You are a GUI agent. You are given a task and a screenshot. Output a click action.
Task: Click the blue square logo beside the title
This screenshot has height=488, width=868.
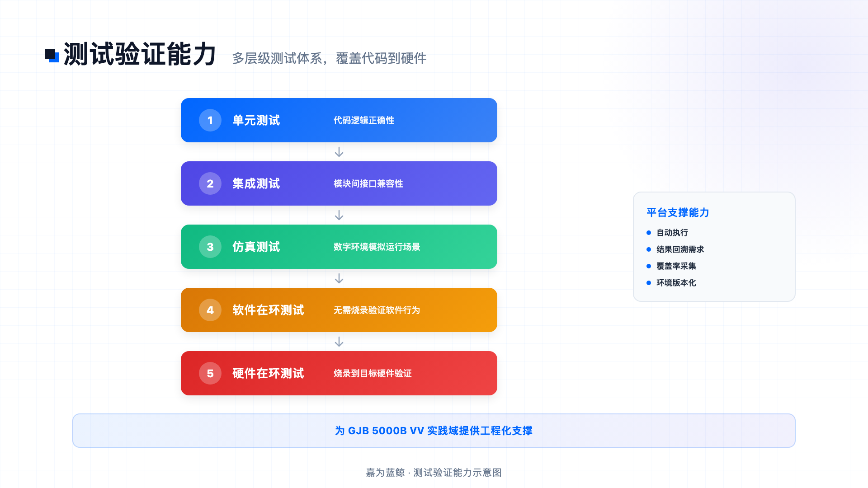[x=52, y=56]
